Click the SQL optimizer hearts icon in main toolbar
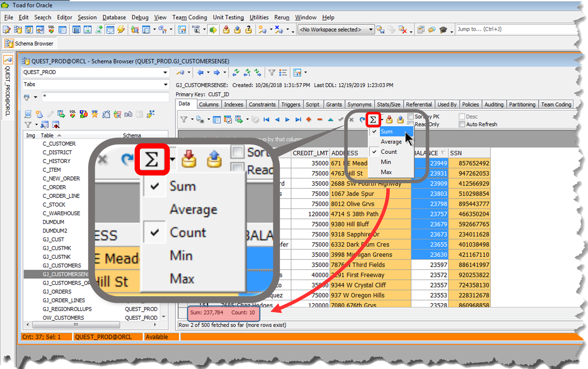Screen dimensions: 588x369 click(x=51, y=30)
